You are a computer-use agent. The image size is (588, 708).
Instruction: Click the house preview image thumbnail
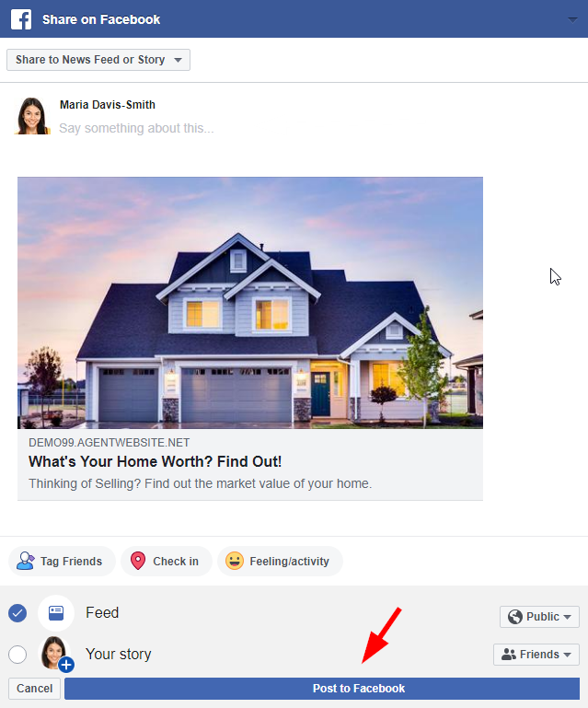[250, 303]
